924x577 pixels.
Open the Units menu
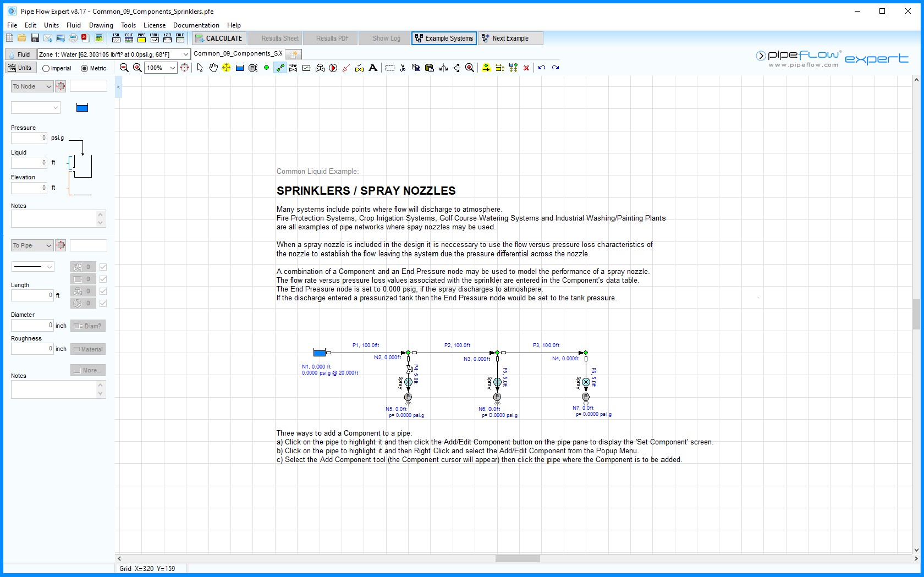tap(51, 25)
